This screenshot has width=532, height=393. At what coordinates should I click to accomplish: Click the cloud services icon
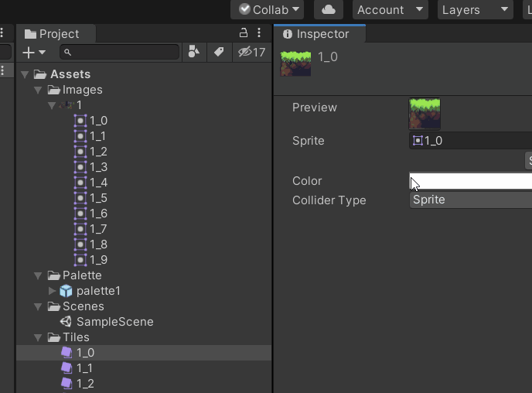coord(329,9)
